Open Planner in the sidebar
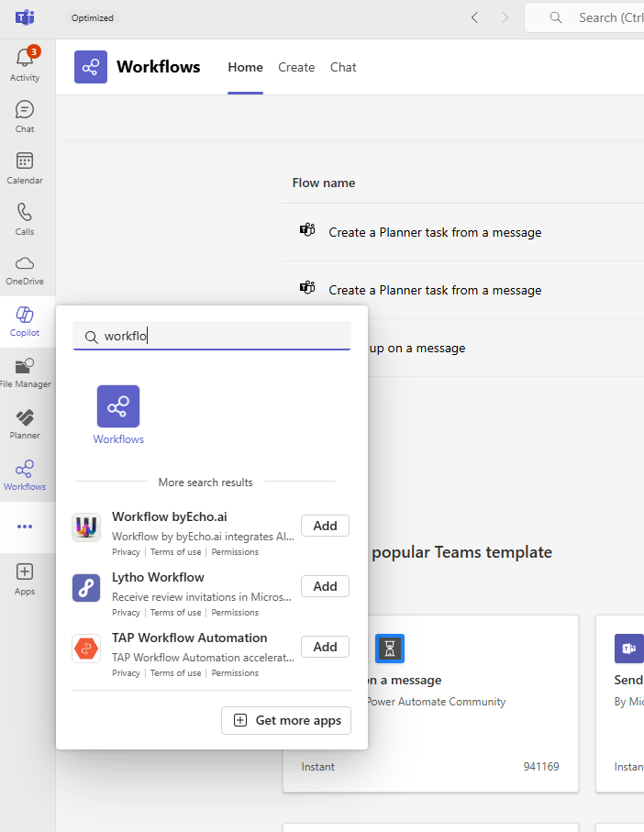644x832 pixels. click(25, 425)
